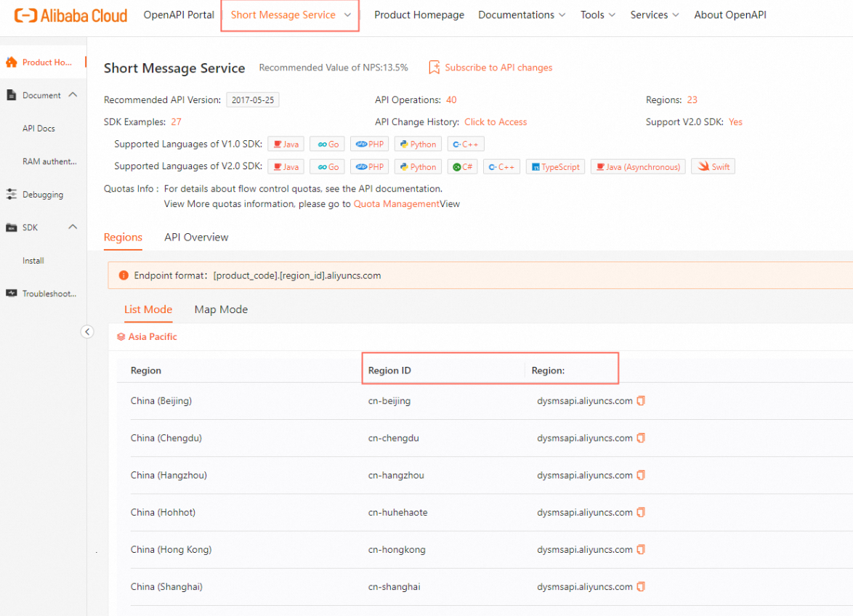The height and width of the screenshot is (616, 853).
Task: Click the Subscribe to API changes link
Action: (498, 68)
